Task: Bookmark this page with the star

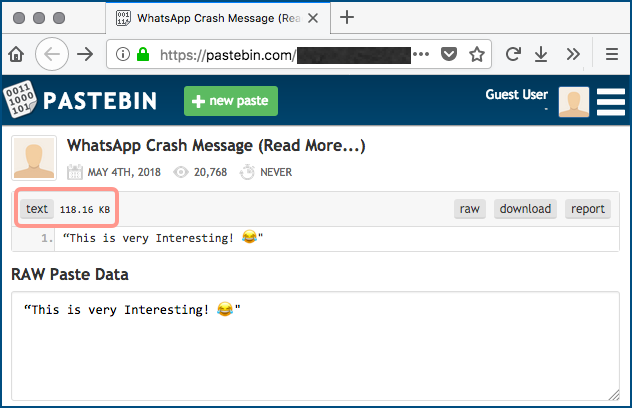Action: [477, 54]
